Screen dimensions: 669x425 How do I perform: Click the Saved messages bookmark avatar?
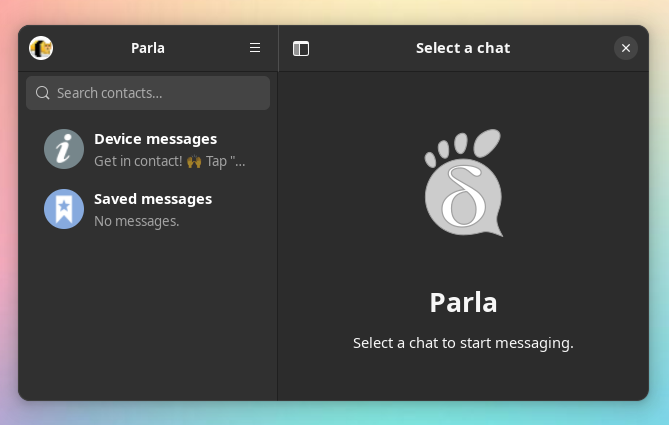click(64, 209)
